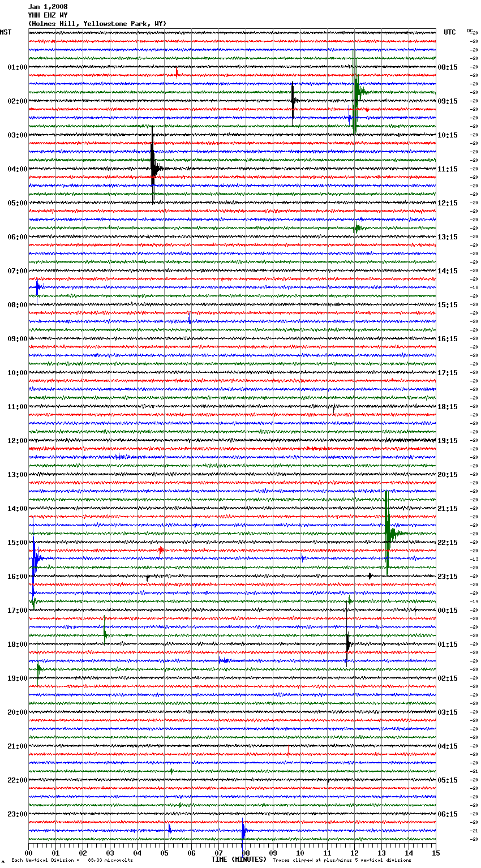
Task: Select the 07:00 MST row label
Action: [18, 271]
